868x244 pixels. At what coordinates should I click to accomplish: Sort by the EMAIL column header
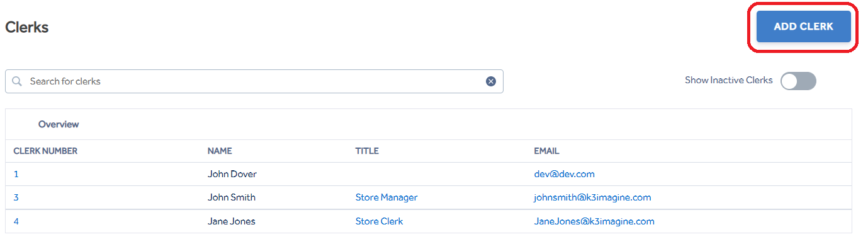click(546, 151)
